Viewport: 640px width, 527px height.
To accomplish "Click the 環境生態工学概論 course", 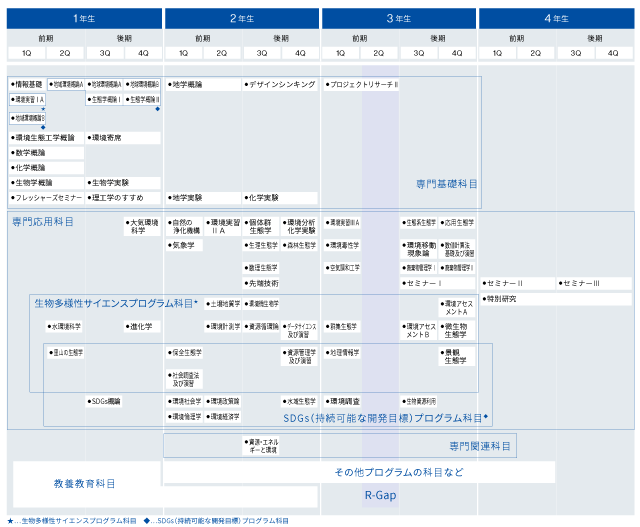I will tap(44, 137).
